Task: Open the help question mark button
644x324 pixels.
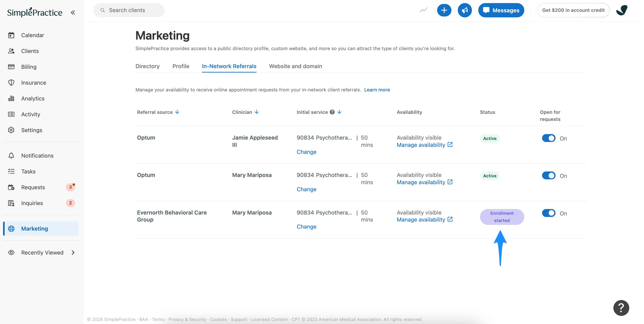Action: pos(621,308)
